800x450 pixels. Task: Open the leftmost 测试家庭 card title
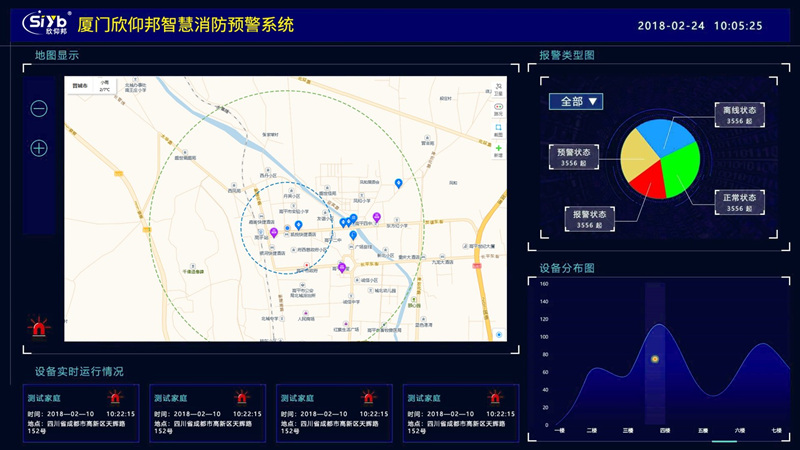click(x=44, y=398)
